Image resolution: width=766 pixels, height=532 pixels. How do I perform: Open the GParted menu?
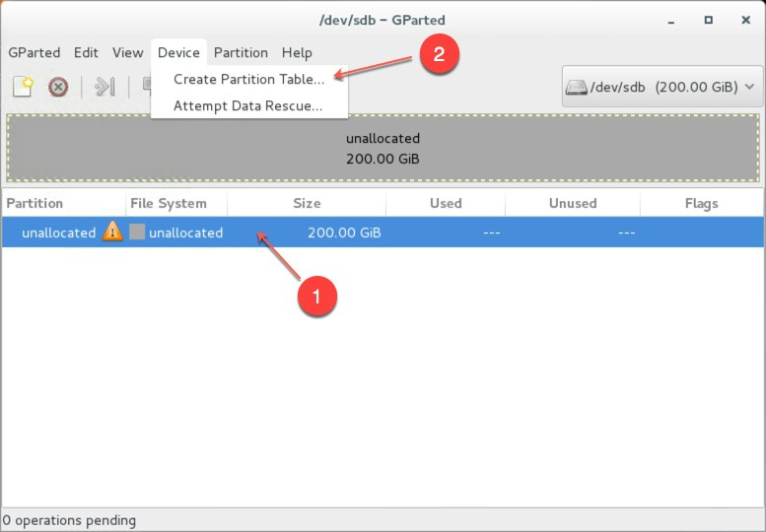(x=35, y=53)
